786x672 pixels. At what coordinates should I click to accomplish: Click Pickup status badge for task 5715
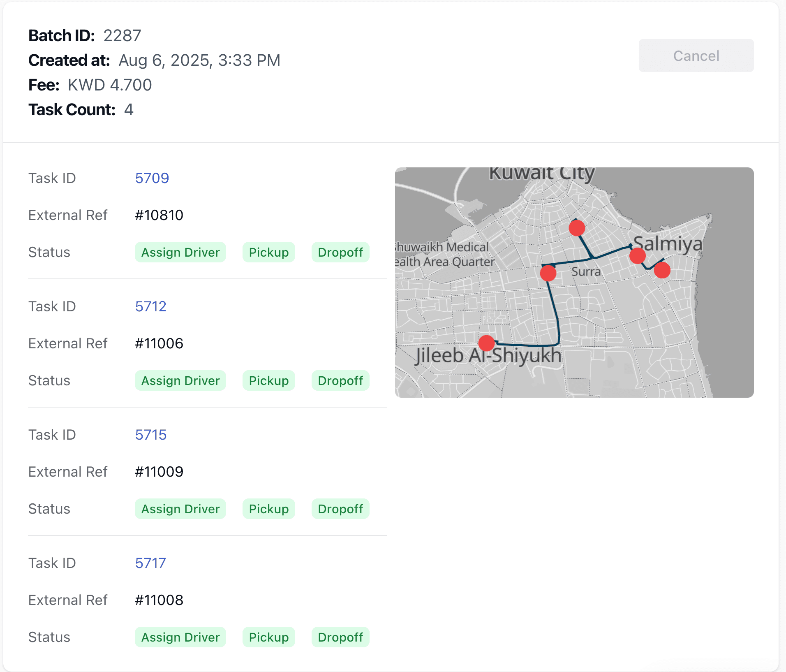(x=268, y=509)
